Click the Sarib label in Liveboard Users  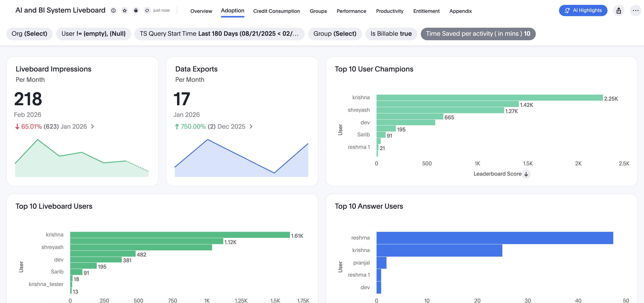(57, 272)
